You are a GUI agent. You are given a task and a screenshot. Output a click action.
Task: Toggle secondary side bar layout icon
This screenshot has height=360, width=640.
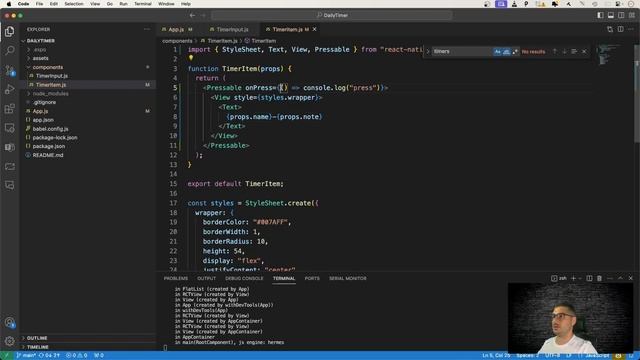621,15
